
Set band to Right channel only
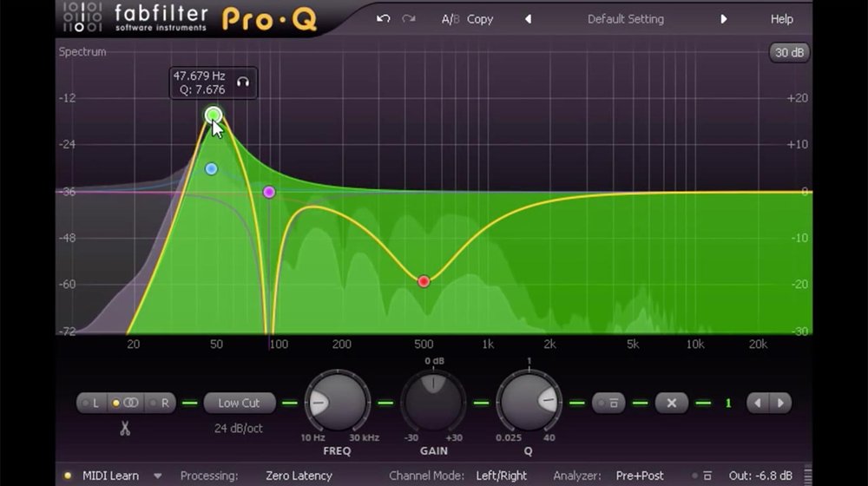point(161,403)
